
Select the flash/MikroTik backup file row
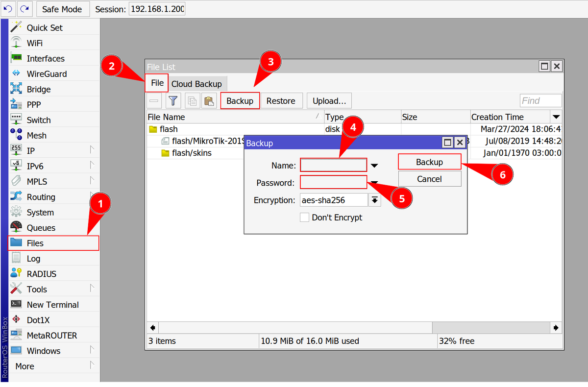point(354,141)
